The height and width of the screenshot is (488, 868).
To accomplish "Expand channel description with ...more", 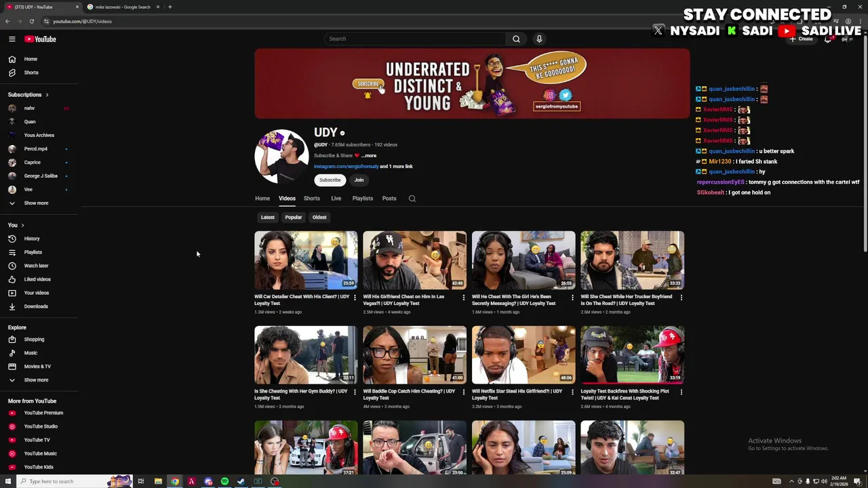I will [368, 156].
